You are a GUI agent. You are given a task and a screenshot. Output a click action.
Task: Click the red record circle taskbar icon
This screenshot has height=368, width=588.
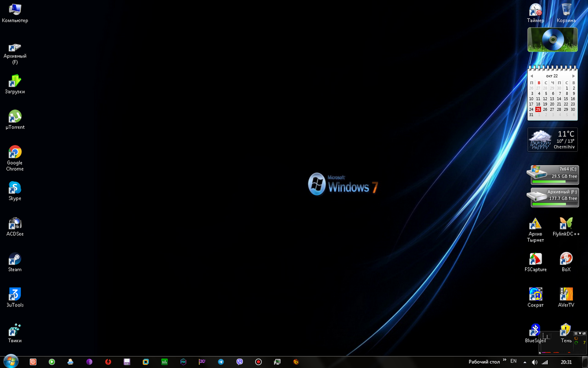pyautogui.click(x=259, y=362)
